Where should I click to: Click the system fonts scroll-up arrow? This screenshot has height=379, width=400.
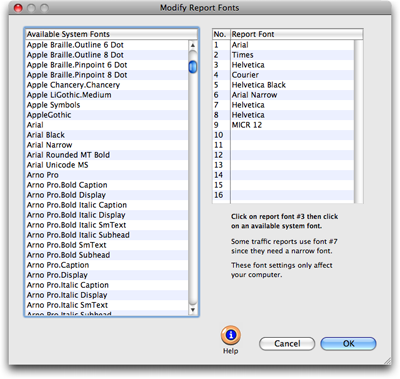(x=193, y=45)
